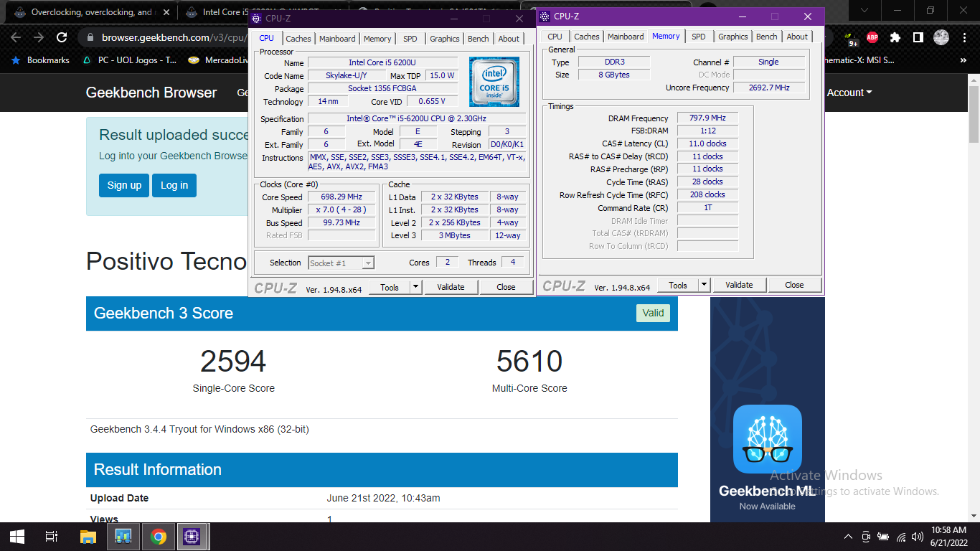Open the Adblock Plus extension icon
The image size is (980, 551).
pos(872,37)
